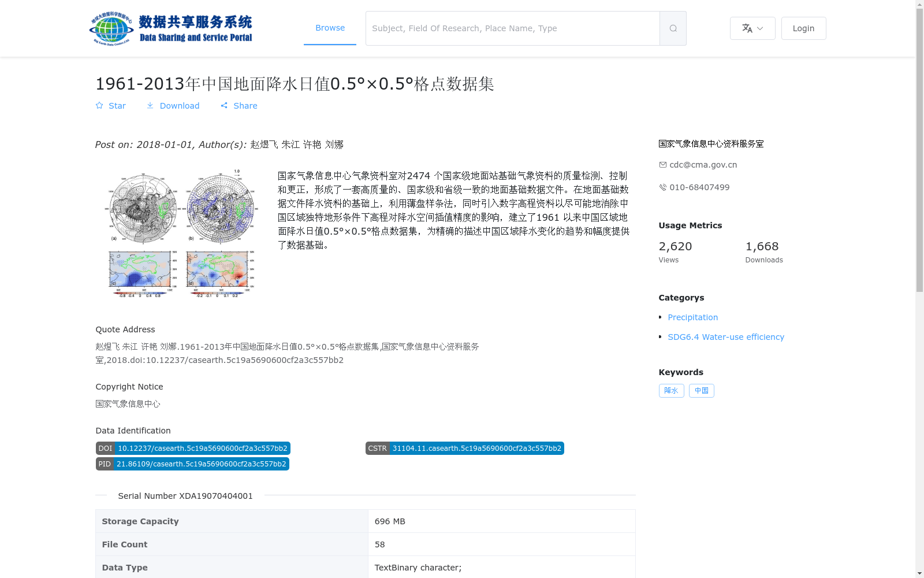The image size is (924, 578).
Task: Click the Share link text
Action: (x=245, y=106)
